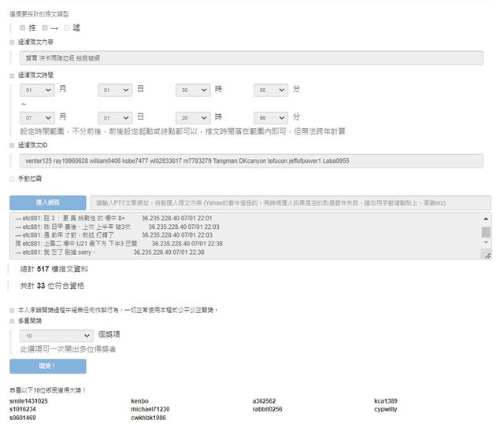The image size is (504, 424).
Task: Click the ID filter text field
Action: pyautogui.click(x=250, y=161)
